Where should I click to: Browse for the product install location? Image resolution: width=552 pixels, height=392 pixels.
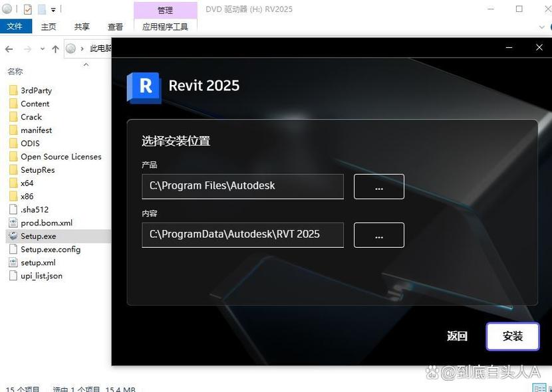click(x=378, y=187)
